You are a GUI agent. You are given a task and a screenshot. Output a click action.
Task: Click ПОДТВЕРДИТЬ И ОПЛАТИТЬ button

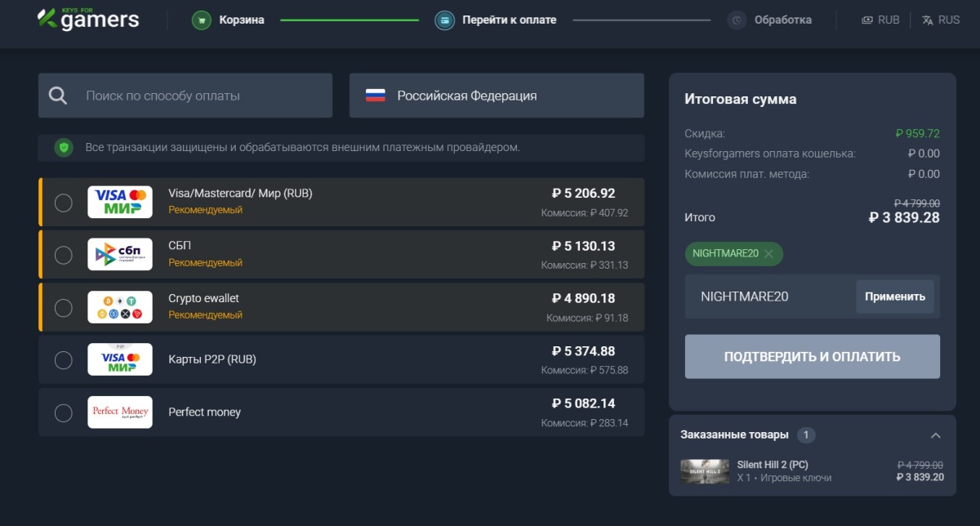pos(813,357)
